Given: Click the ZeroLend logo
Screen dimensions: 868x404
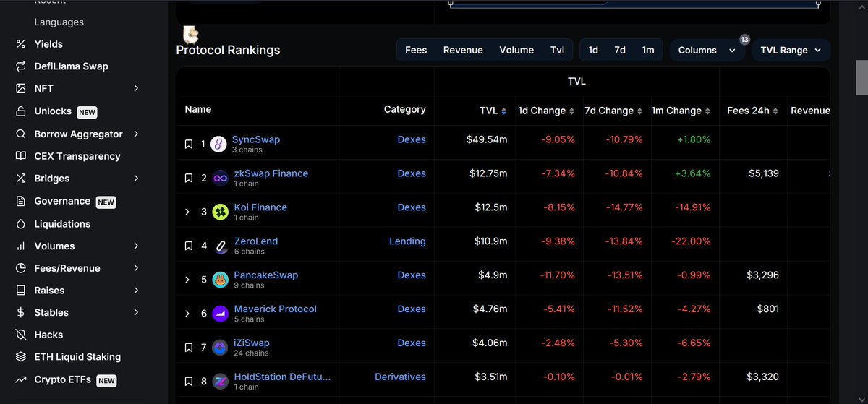Looking at the screenshot, I should pos(221,246).
